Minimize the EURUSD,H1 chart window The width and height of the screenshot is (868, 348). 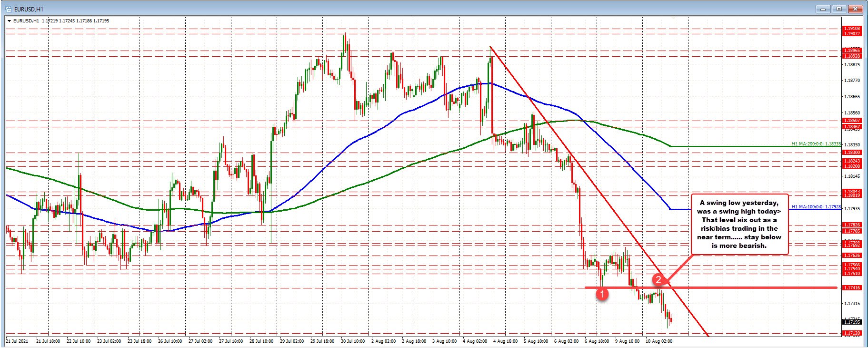point(824,9)
